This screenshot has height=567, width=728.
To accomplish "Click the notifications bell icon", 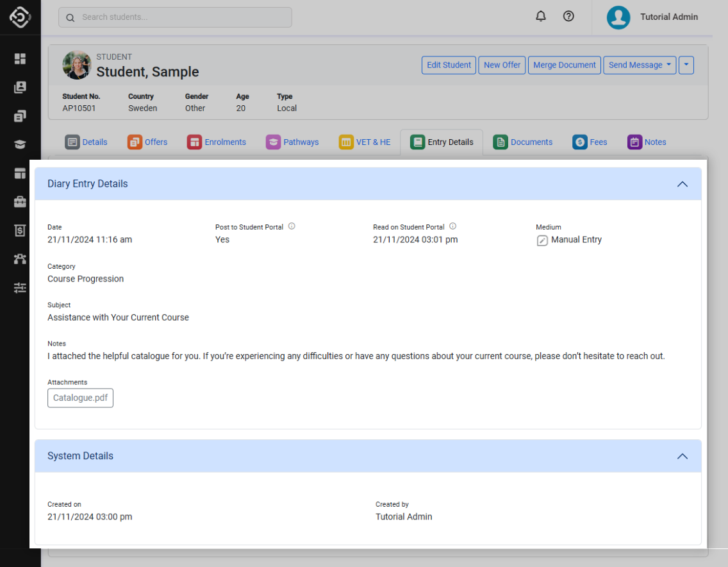I will point(541,17).
